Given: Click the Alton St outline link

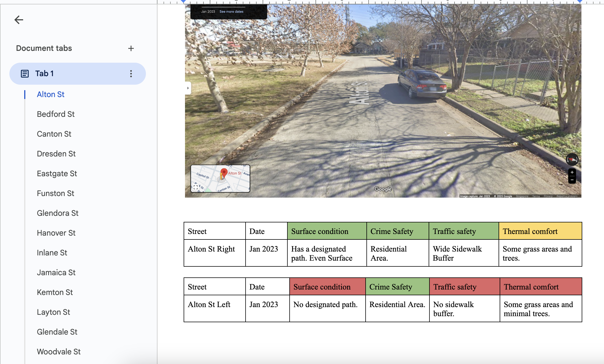Looking at the screenshot, I should pyautogui.click(x=51, y=94).
